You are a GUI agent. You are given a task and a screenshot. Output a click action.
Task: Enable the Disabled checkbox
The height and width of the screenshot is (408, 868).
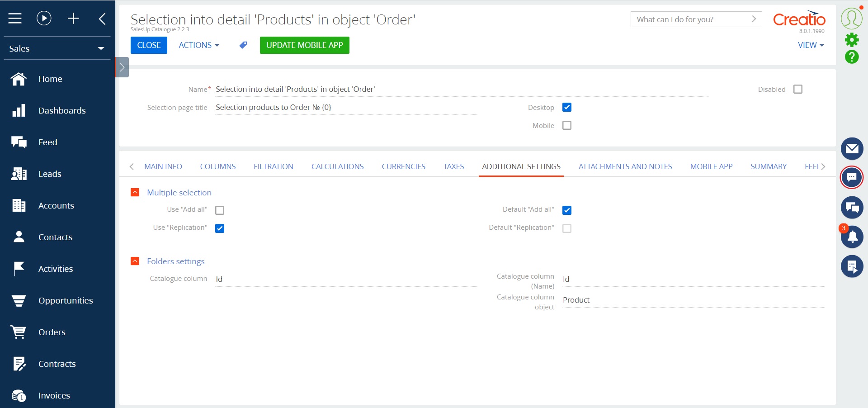798,89
